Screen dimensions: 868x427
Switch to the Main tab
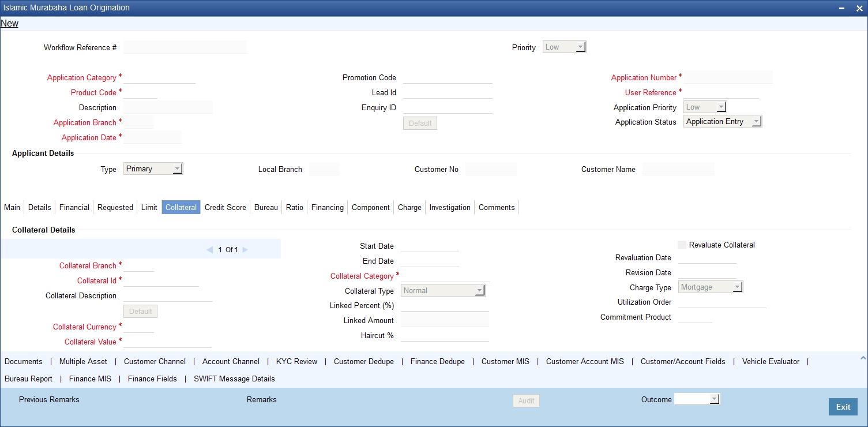click(x=12, y=207)
